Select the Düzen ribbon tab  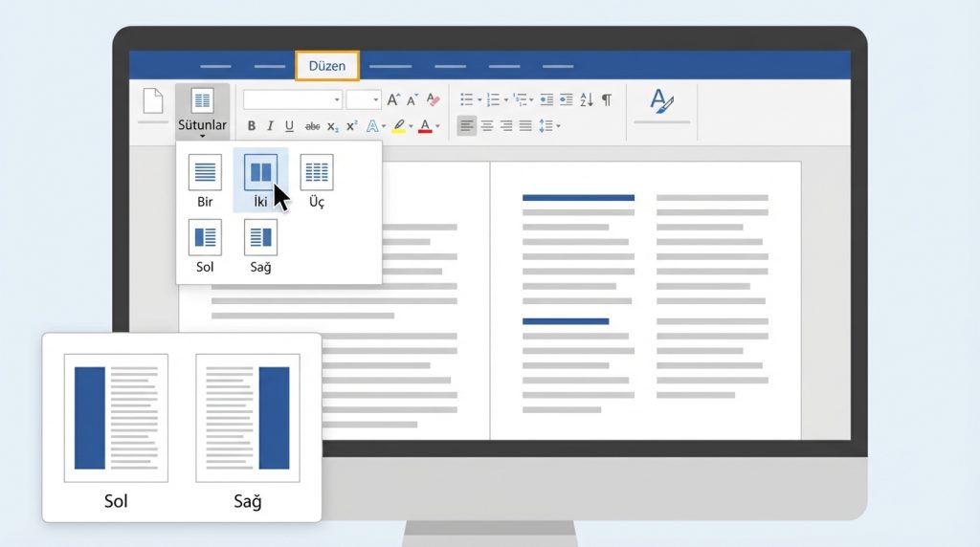point(327,66)
